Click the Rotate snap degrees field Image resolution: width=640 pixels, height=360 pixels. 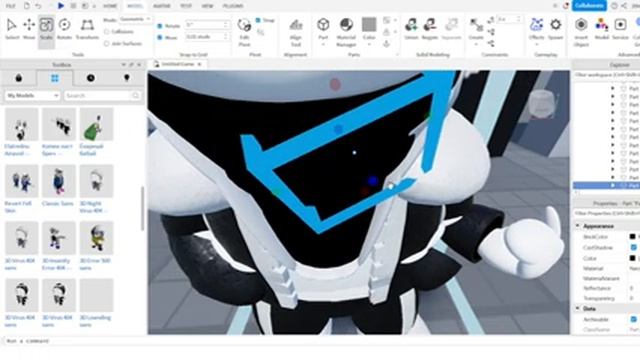pos(207,25)
